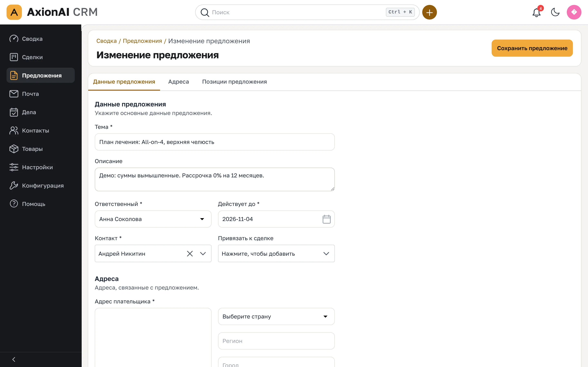Open the notifications bell
The width and height of the screenshot is (588, 367).
[537, 12]
